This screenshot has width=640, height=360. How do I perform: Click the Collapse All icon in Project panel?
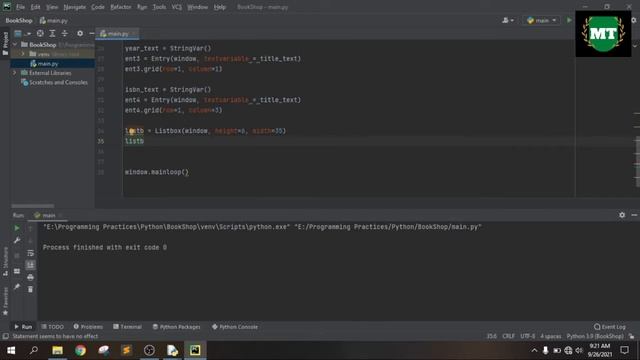[x=64, y=33]
